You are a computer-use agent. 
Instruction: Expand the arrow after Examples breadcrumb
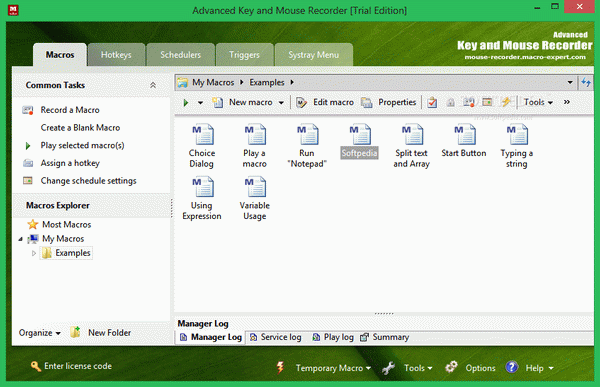point(292,82)
